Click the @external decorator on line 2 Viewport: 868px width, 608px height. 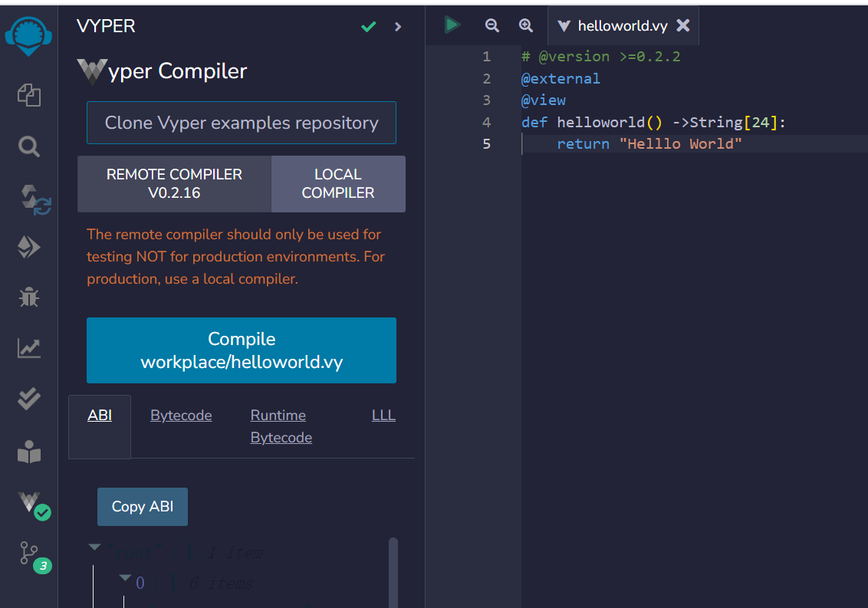[561, 79]
